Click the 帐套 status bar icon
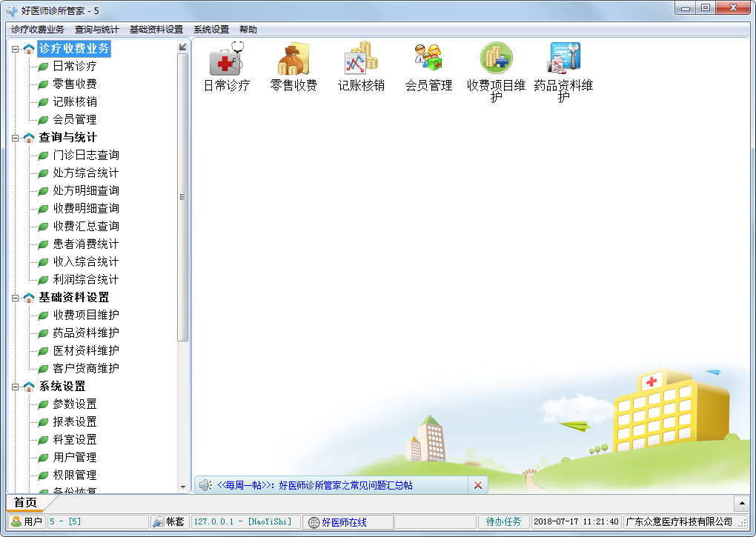This screenshot has width=756, height=537. (158, 521)
